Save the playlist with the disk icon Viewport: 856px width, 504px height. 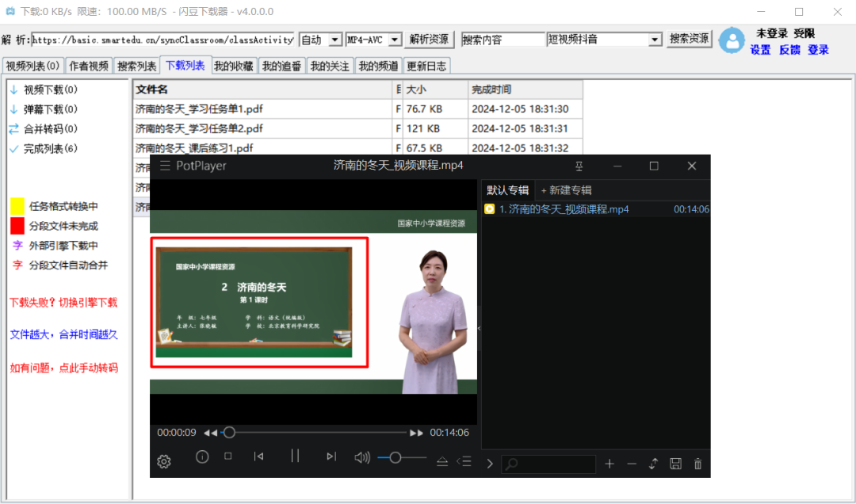tap(675, 464)
